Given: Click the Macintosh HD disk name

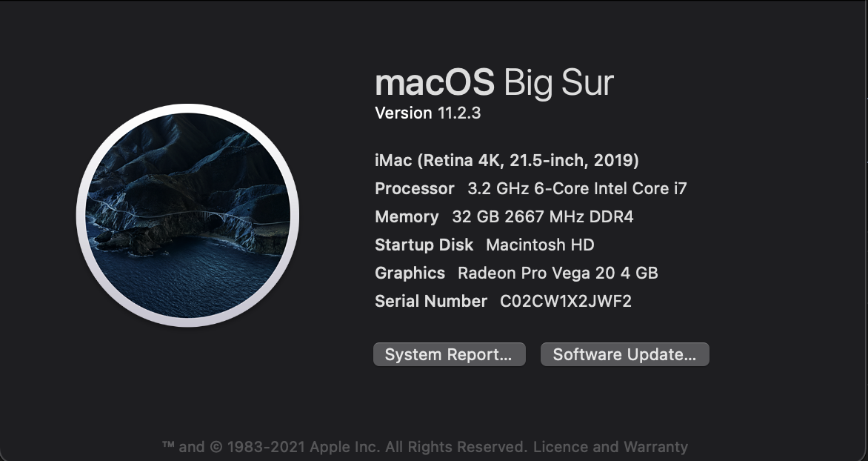Looking at the screenshot, I should [540, 245].
